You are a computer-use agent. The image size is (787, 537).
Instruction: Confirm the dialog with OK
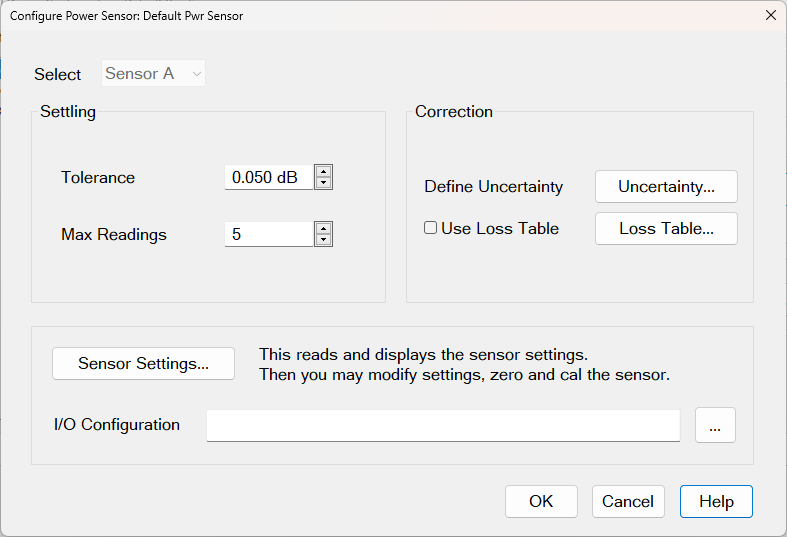click(541, 502)
